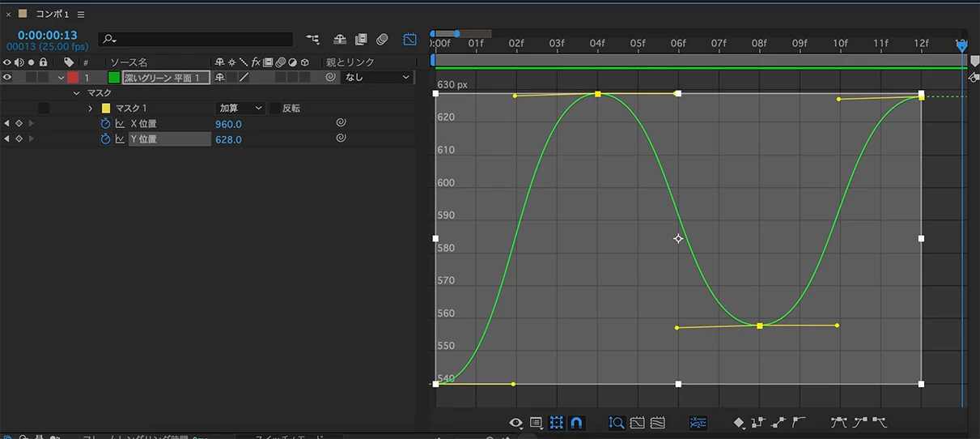Add keyframe diamond for Y 位置 row
The image size is (980, 439).
coord(19,139)
